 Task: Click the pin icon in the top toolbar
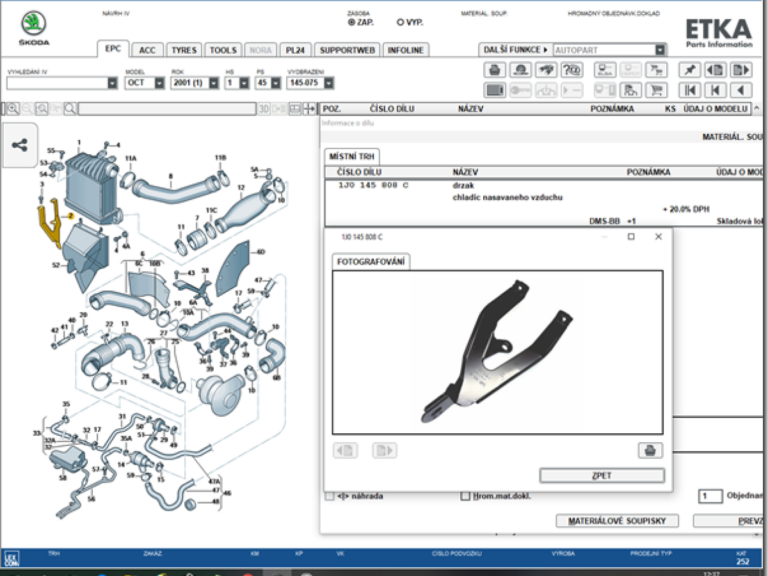689,70
